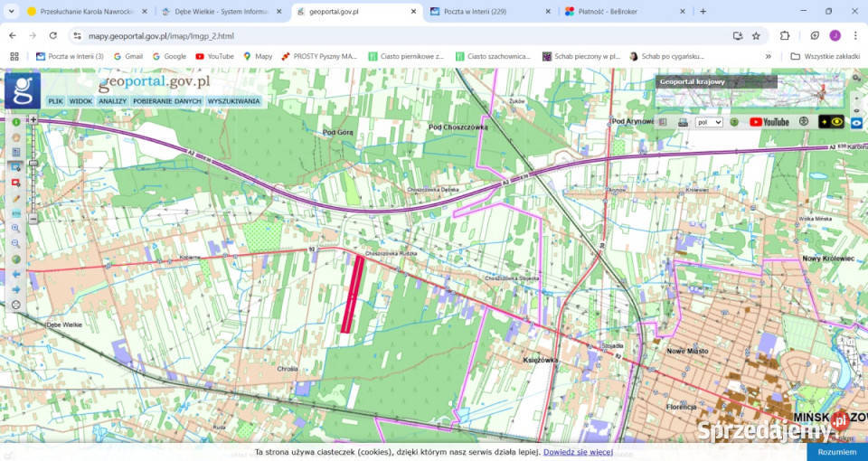This screenshot has width=868, height=461.
Task: Click the map zoom slider handle
Action: click(33, 164)
